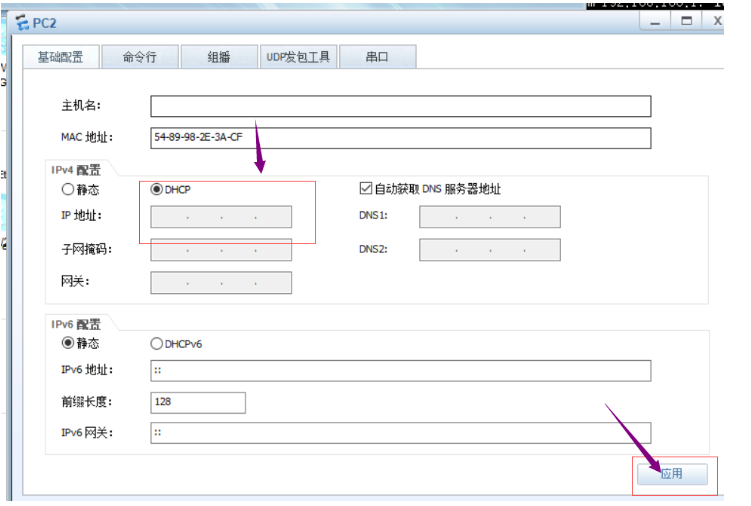Click the 主机名 input field
751x506 pixels.
tap(400, 106)
